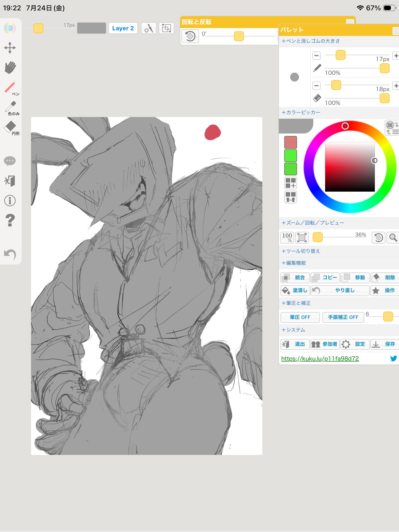Click the exit room icon in left toolbar
The height and width of the screenshot is (532, 399).
tap(10, 181)
